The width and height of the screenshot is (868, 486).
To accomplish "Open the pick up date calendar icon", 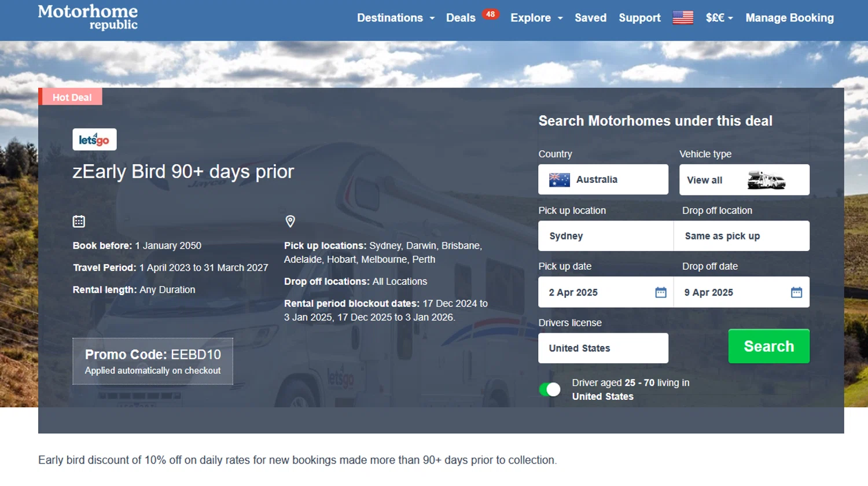I will pos(661,292).
